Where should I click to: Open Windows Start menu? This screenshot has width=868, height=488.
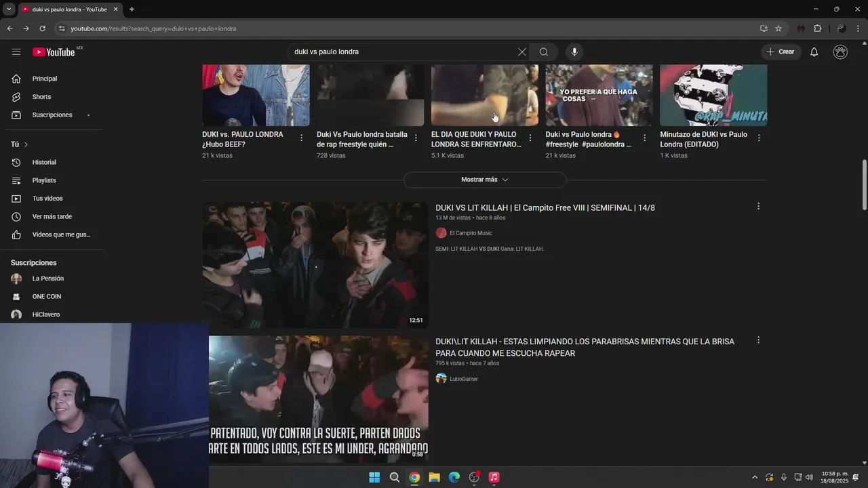point(374,477)
